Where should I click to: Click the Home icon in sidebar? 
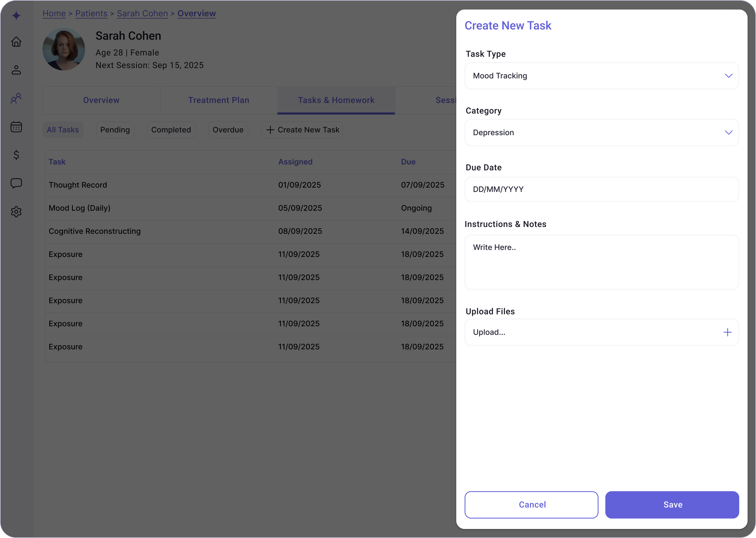16,42
